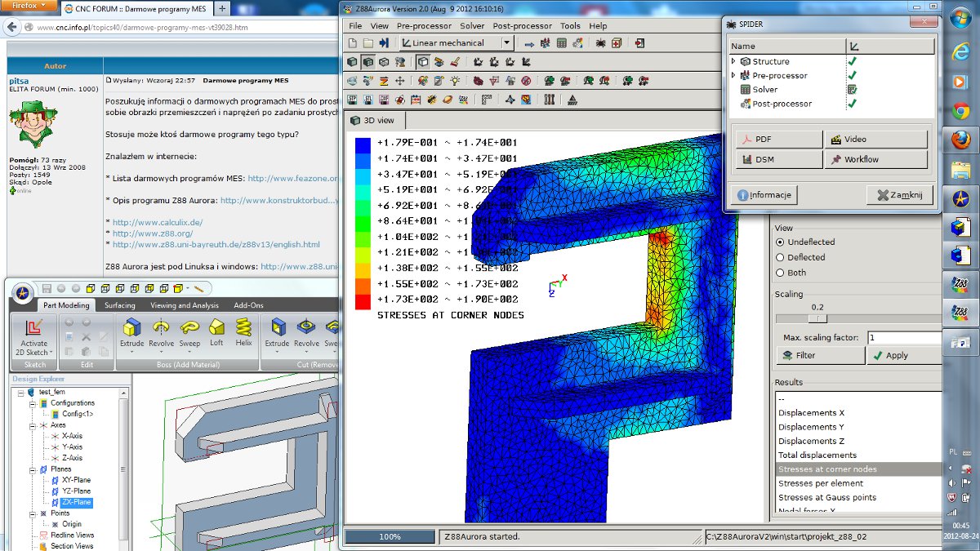The image size is (980, 551).
Task: Open the solver calculator icon in Z88Aurora toolbar
Action: 563,43
